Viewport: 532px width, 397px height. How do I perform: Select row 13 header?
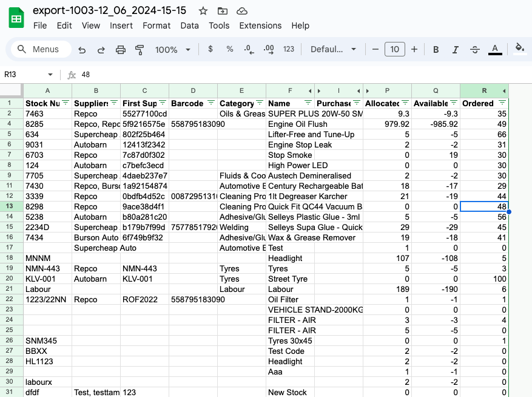[11, 206]
